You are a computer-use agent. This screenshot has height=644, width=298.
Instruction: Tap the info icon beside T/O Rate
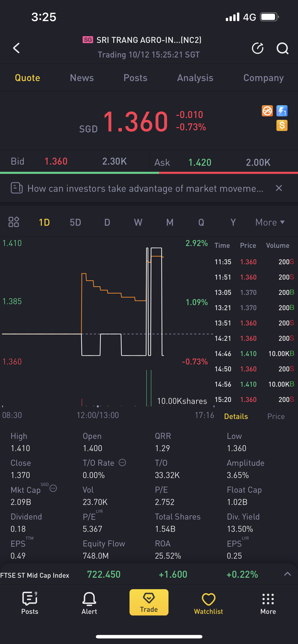122,462
